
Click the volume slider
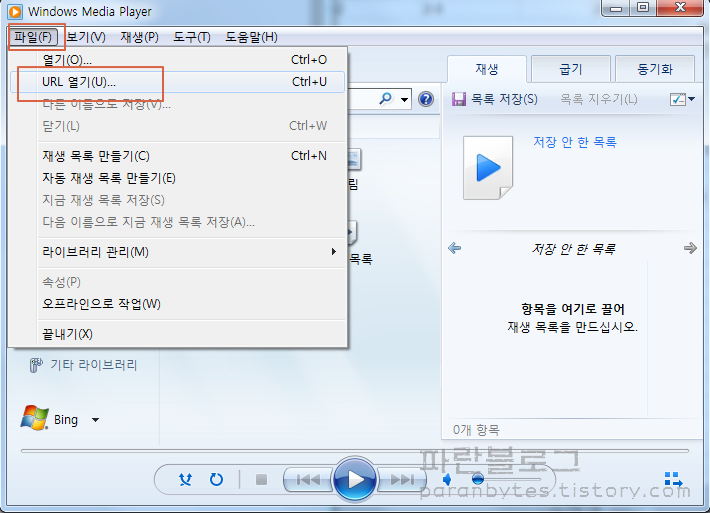point(507,479)
